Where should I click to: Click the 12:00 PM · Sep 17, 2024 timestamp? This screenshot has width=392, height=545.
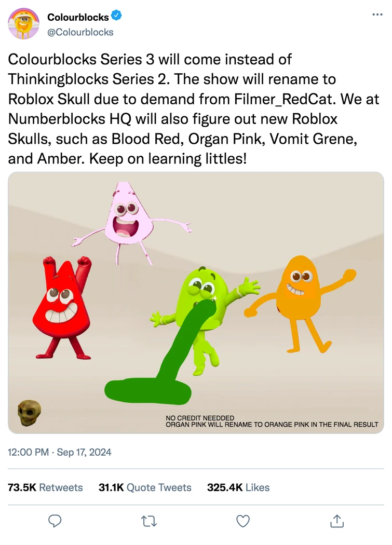click(x=60, y=452)
